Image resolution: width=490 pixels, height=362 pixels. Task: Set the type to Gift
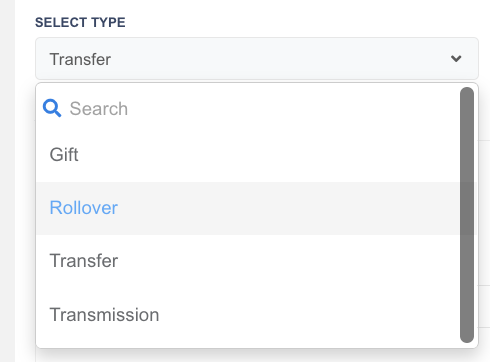(64, 155)
